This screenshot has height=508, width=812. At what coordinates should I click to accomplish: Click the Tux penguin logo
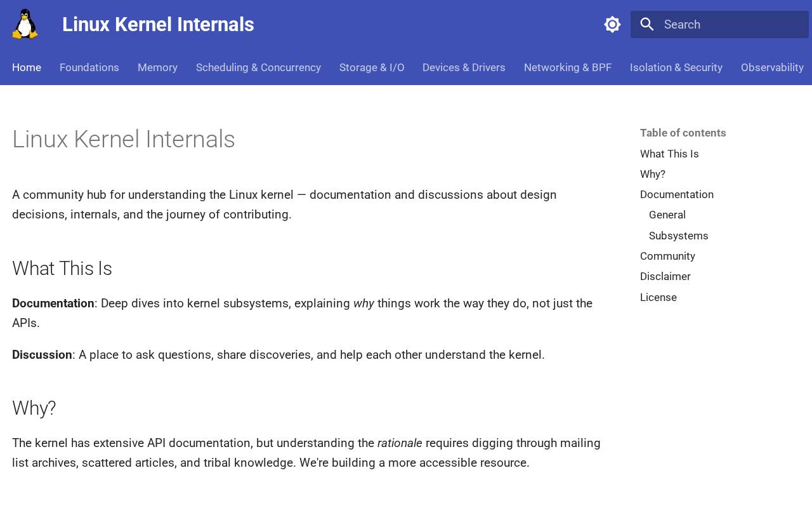coord(25,24)
